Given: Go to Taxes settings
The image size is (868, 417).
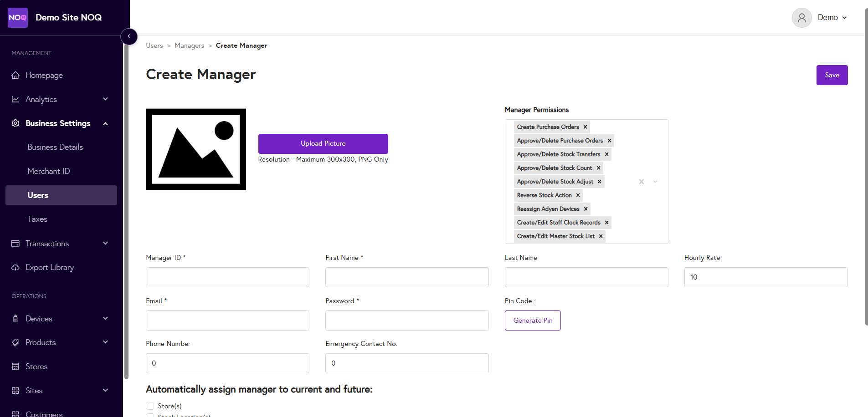Looking at the screenshot, I should [37, 219].
